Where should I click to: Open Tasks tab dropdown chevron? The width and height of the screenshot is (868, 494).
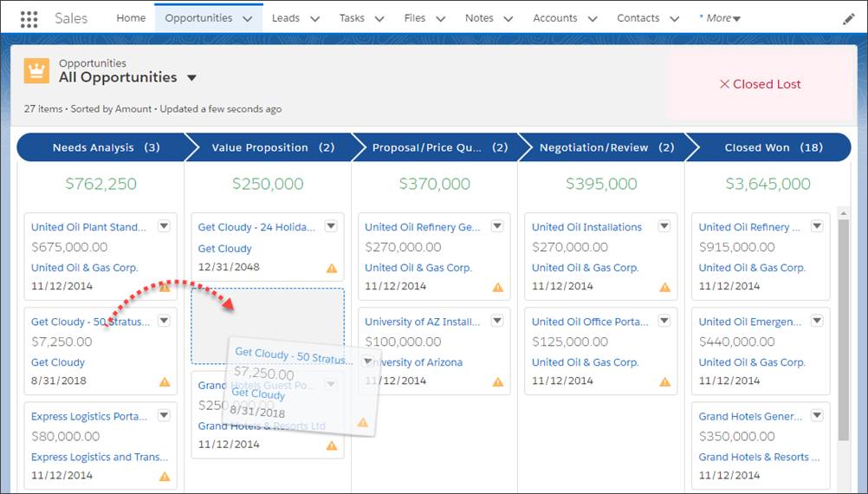[379, 19]
